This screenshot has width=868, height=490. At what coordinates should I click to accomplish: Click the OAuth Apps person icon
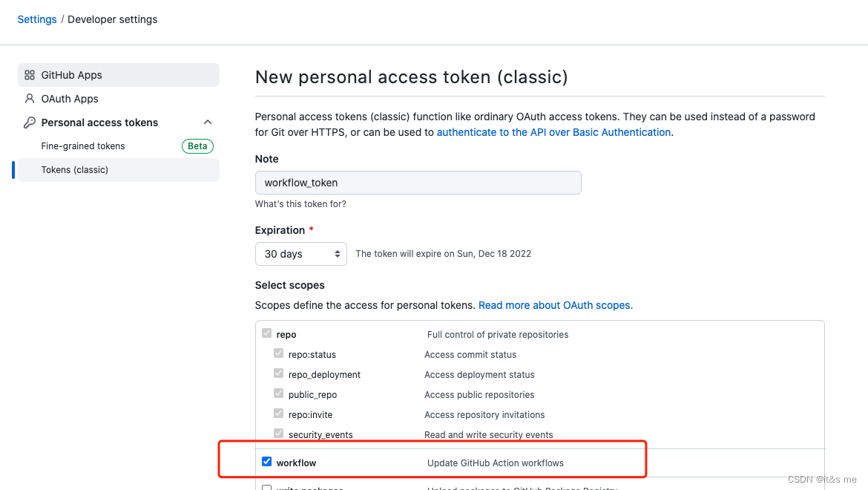(x=30, y=99)
